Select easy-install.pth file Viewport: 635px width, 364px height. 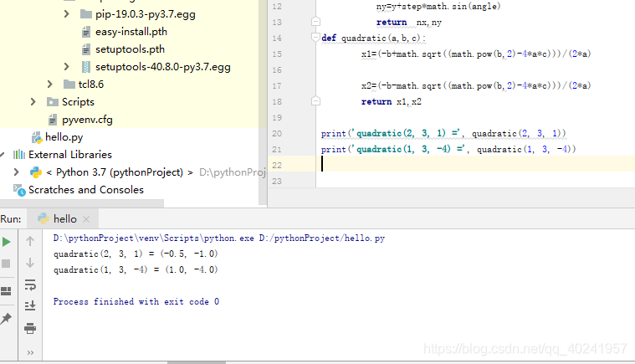pyautogui.click(x=131, y=32)
